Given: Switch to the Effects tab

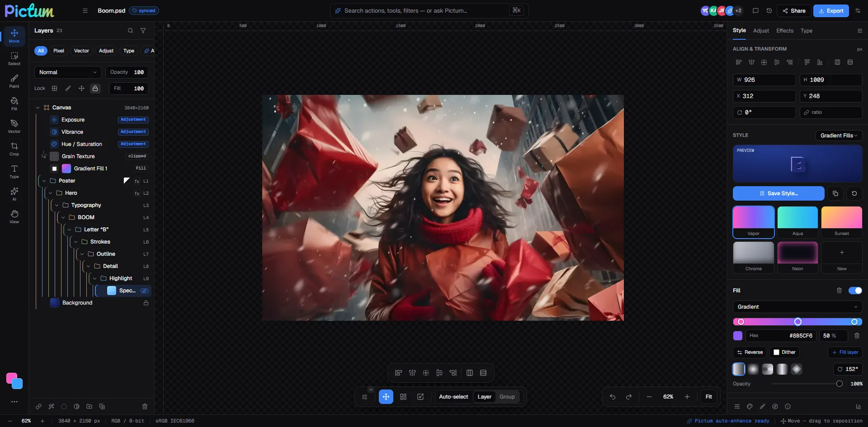Looking at the screenshot, I should coord(785,31).
